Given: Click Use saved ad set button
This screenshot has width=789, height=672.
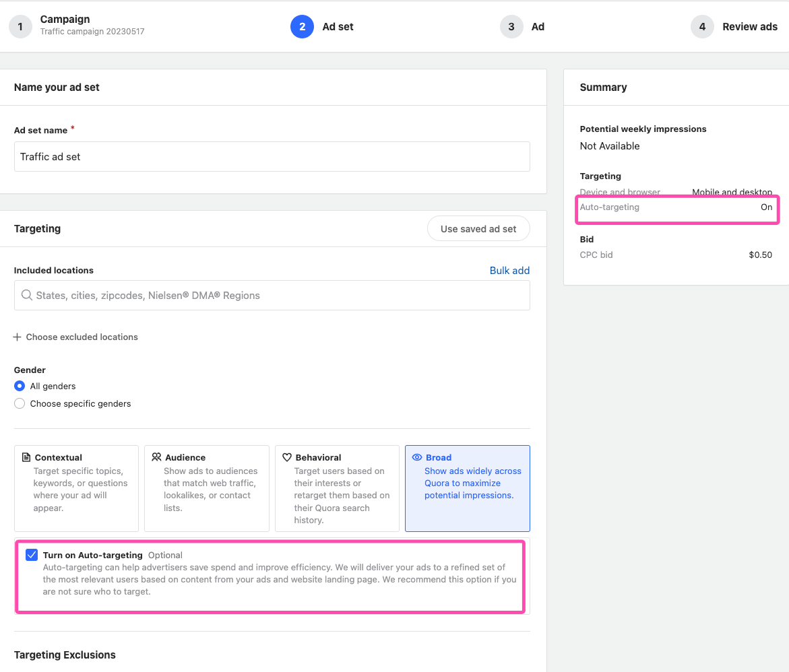Looking at the screenshot, I should pyautogui.click(x=478, y=229).
